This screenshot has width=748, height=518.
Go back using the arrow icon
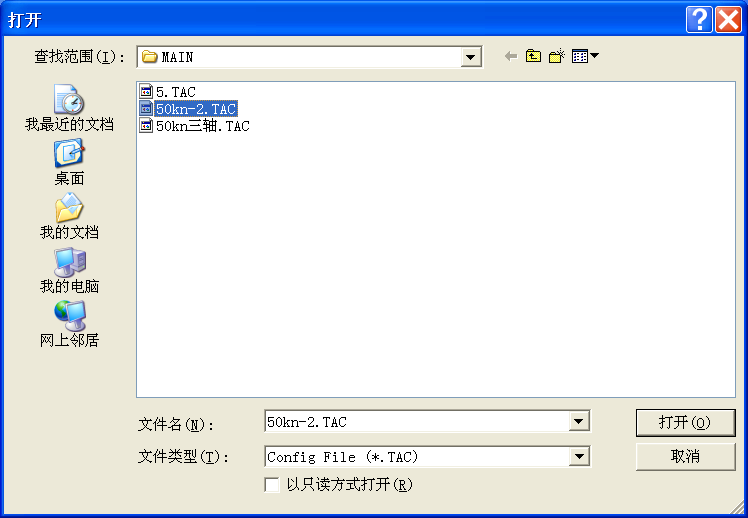511,56
